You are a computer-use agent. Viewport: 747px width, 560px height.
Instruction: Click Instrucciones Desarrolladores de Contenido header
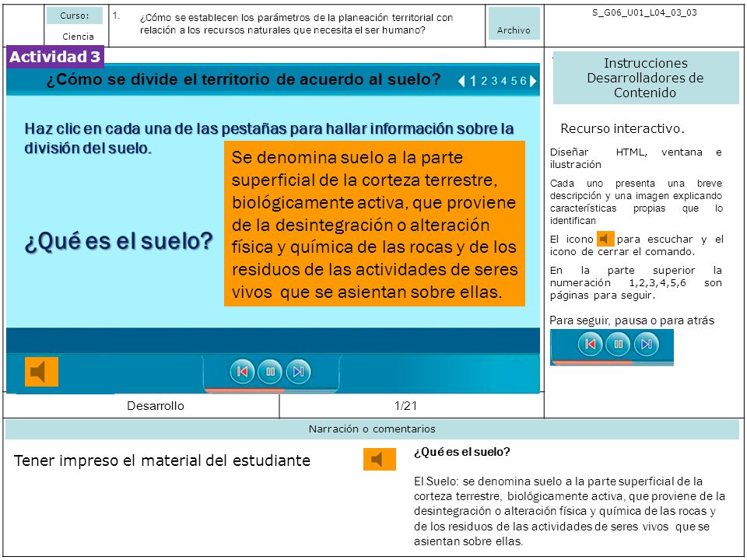click(646, 78)
